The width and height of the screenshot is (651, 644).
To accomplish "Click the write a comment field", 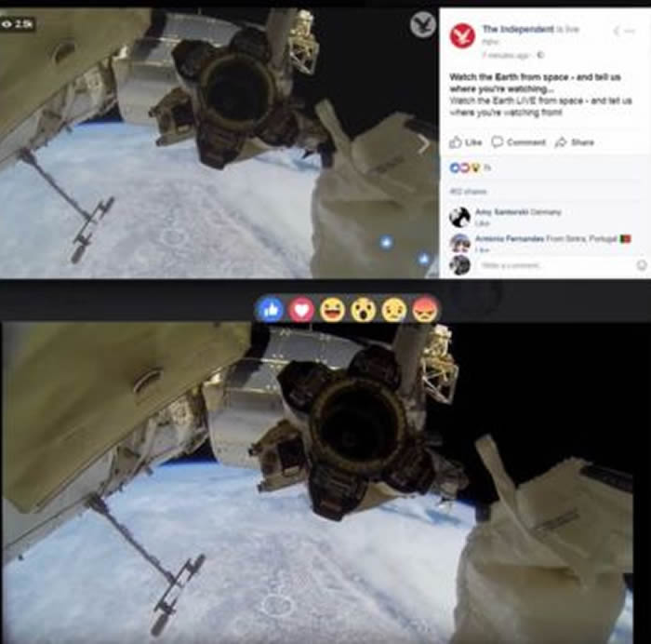I will 549,265.
